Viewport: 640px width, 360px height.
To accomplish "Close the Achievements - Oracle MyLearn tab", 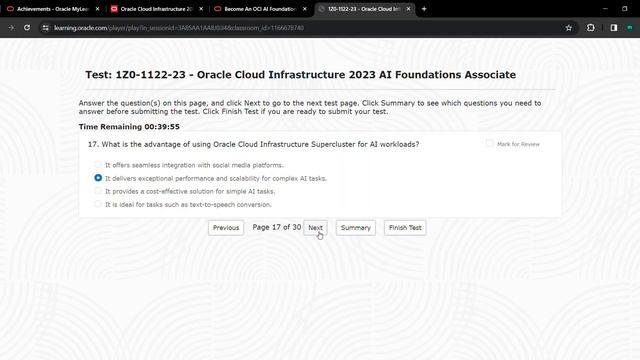I will click(x=97, y=9).
